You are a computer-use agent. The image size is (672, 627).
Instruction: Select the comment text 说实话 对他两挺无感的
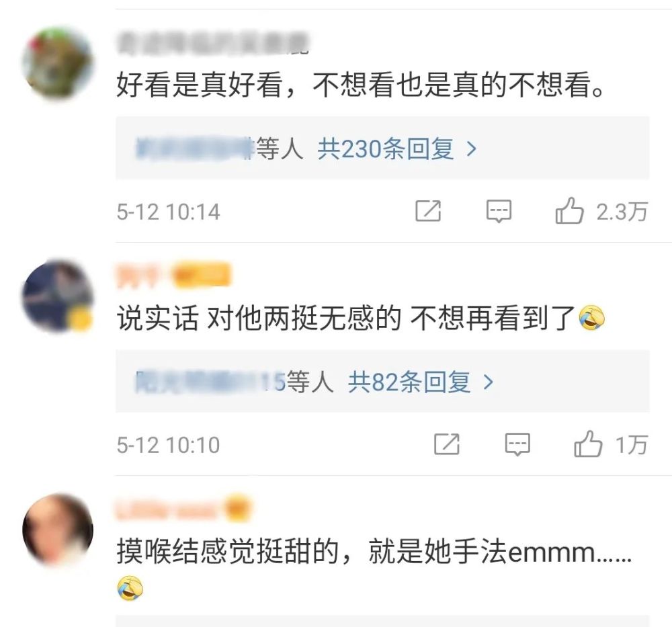coord(259,319)
